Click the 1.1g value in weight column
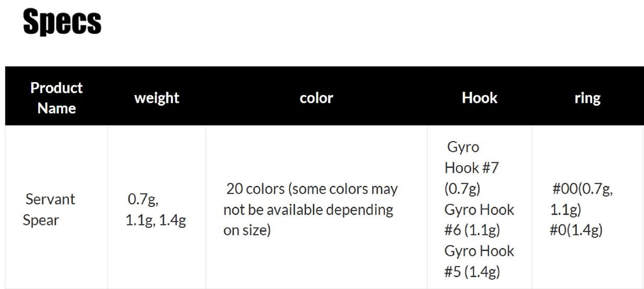The height and width of the screenshot is (289, 644). click(x=139, y=220)
